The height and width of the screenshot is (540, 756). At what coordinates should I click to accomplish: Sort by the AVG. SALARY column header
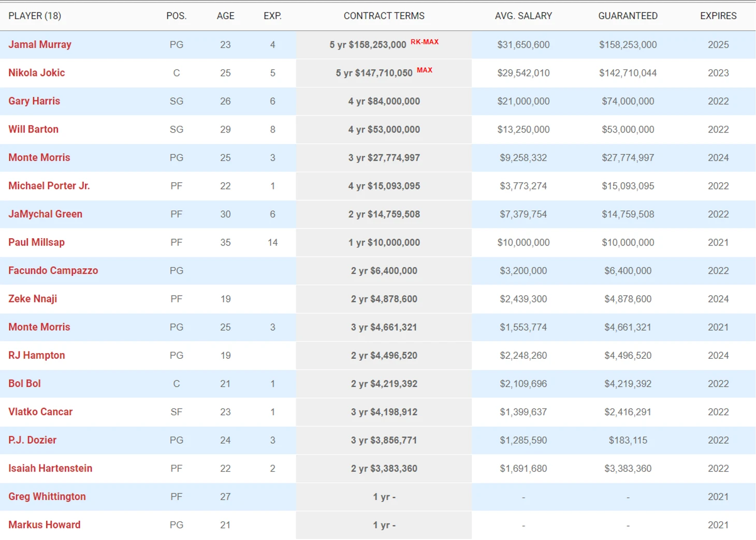click(x=524, y=16)
